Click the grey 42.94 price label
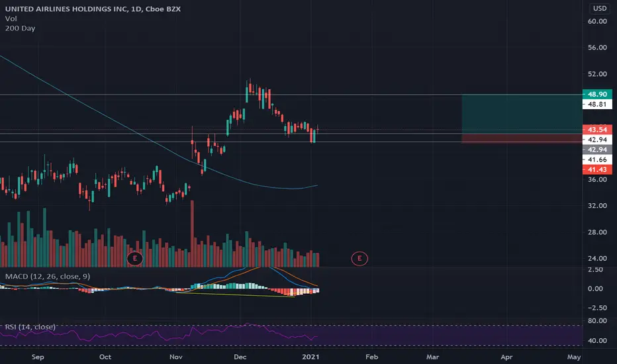The height and width of the screenshot is (364, 617). click(x=597, y=150)
